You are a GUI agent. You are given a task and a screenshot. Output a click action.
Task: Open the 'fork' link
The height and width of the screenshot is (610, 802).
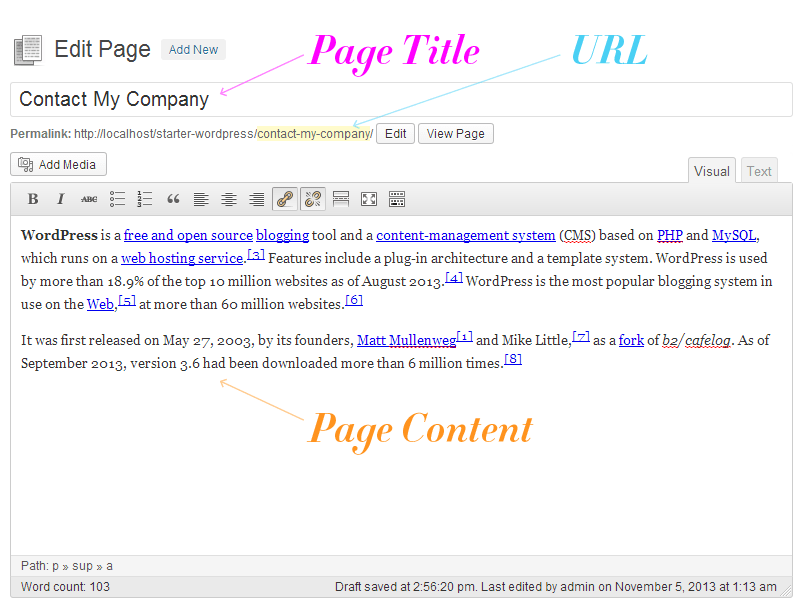[x=631, y=340]
